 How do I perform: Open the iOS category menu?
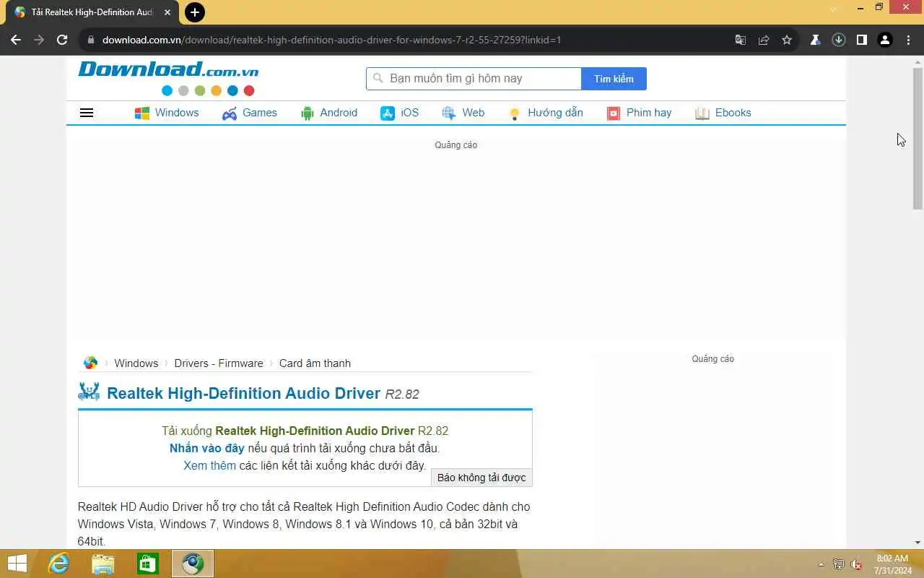410,113
